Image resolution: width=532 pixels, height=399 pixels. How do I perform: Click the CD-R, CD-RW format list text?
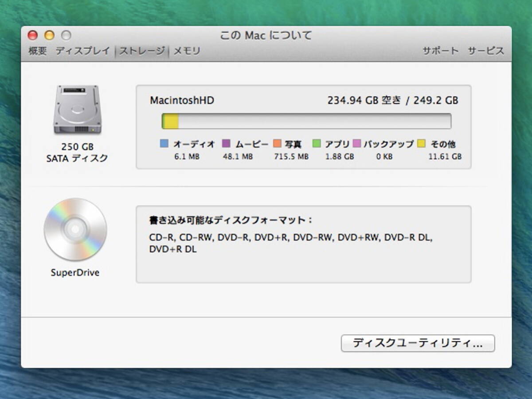[x=291, y=243]
